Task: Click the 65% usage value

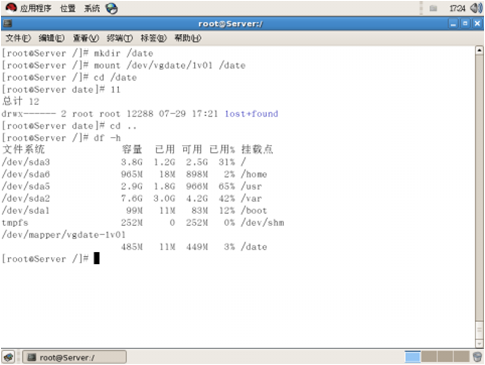Action: (227, 186)
